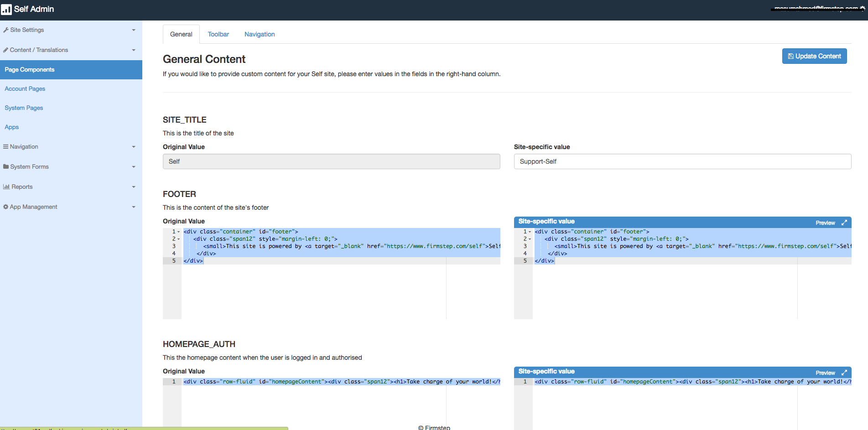Click Preview on the FOOTER site-specific value
This screenshot has width=868, height=430.
[825, 223]
